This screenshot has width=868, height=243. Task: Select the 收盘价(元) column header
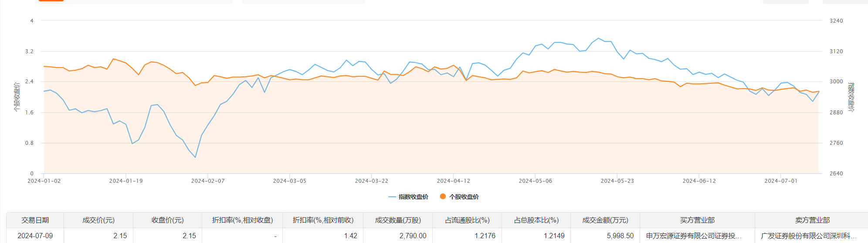167,220
